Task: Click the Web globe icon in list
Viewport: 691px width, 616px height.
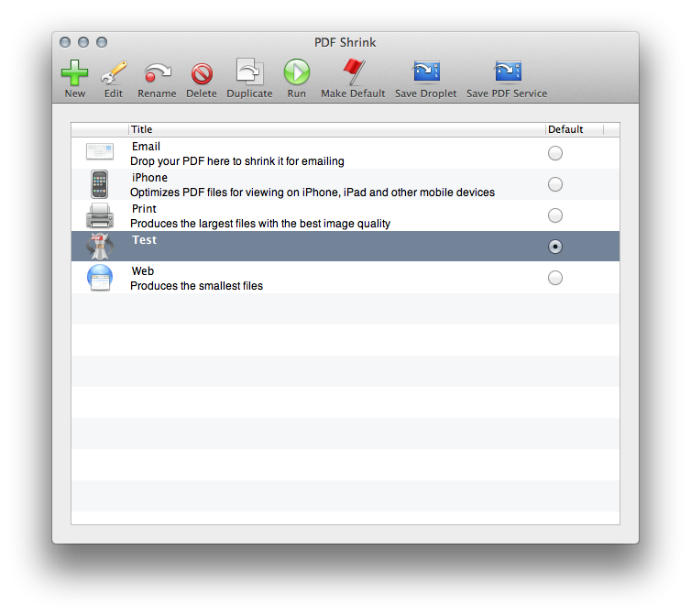Action: point(100,278)
